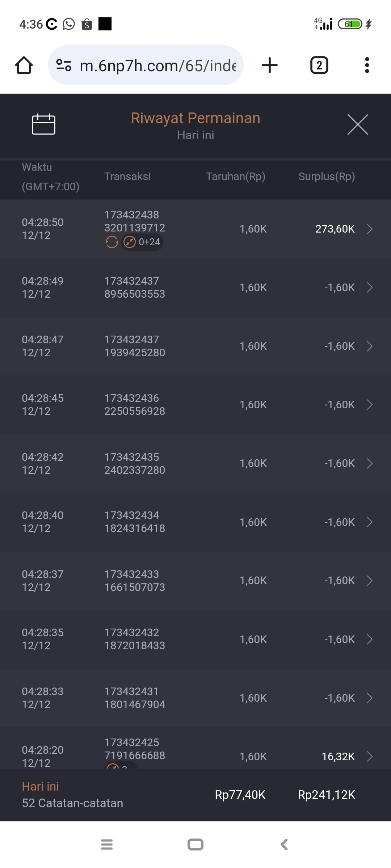Open the browser three-dot menu
The image size is (391, 868).
367,65
